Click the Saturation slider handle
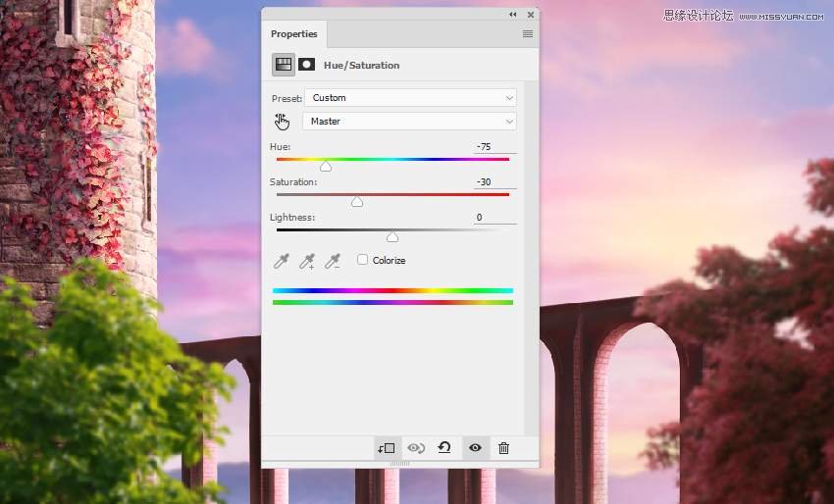The height and width of the screenshot is (504, 834). [x=357, y=202]
